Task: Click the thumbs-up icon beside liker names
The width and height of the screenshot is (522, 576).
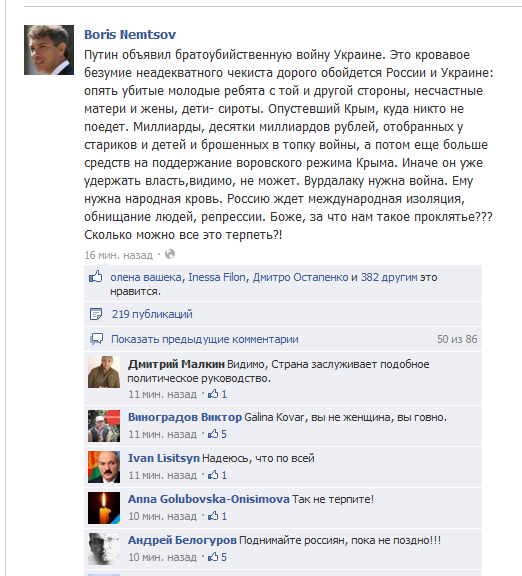Action: (x=96, y=277)
